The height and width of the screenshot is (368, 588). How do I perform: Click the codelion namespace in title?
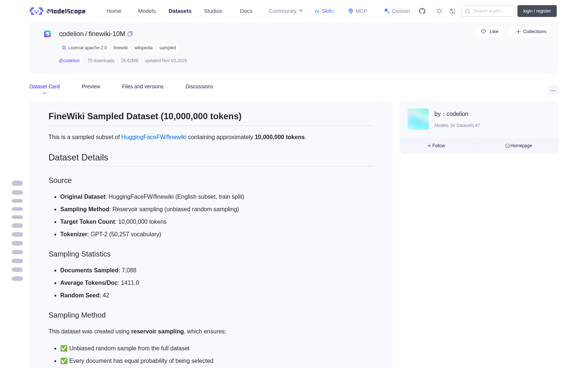coord(71,34)
